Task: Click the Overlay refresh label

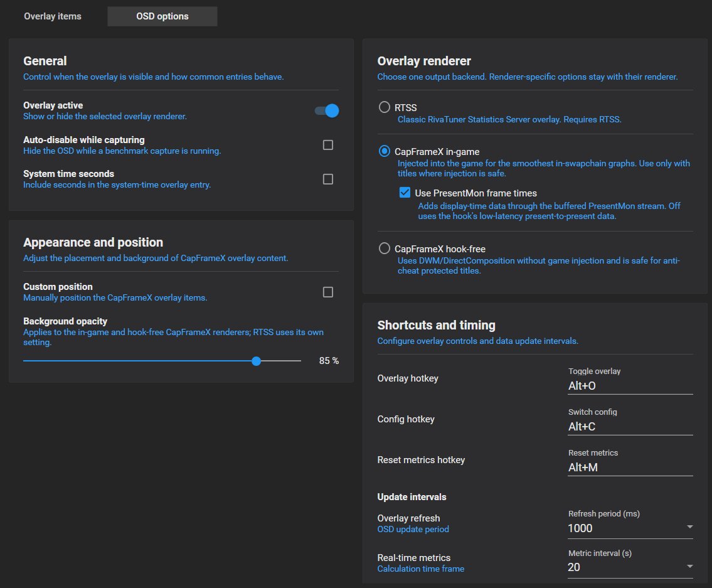Action: (408, 518)
